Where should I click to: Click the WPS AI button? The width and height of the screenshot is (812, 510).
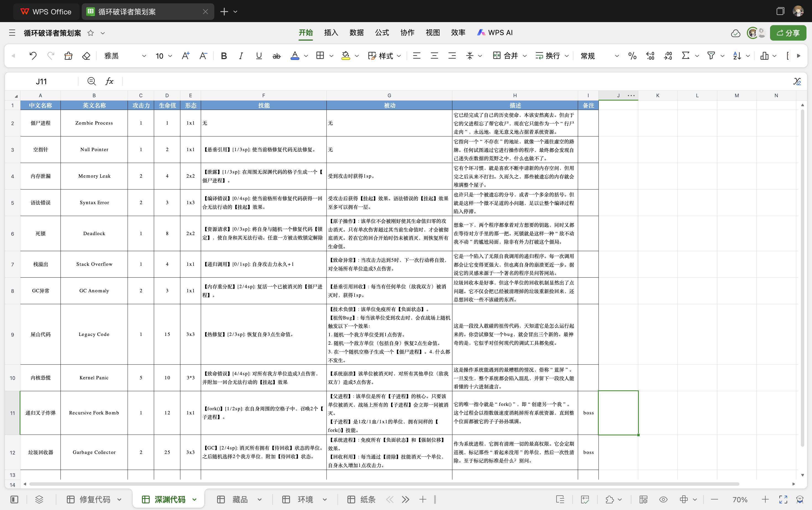(495, 33)
